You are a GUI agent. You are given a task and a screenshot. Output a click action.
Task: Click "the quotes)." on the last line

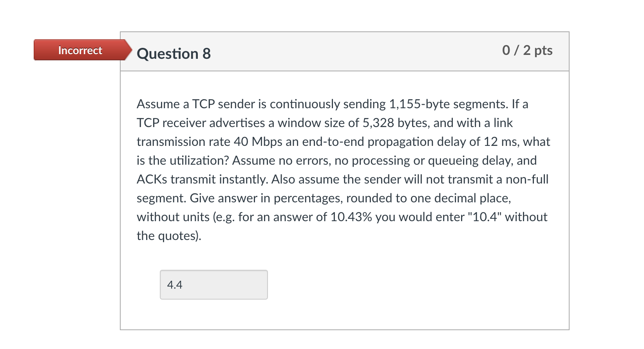tap(169, 236)
